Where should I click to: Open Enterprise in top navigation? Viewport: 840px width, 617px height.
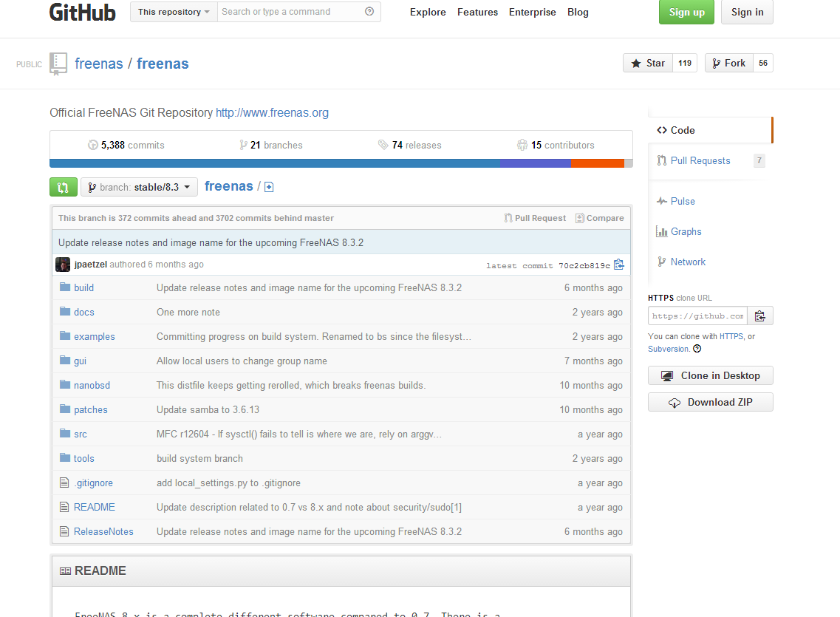532,12
